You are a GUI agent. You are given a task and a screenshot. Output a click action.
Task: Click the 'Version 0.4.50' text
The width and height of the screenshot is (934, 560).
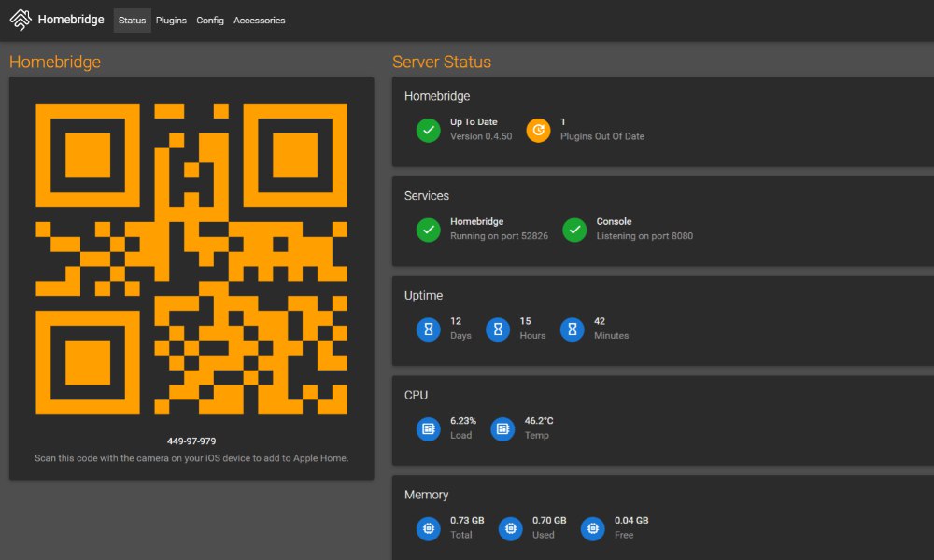click(481, 136)
